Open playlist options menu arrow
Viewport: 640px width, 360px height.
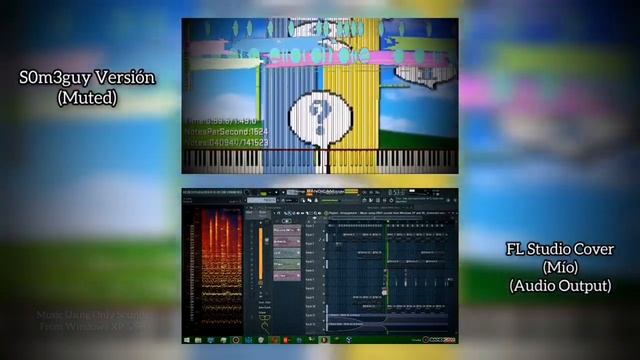274,213
